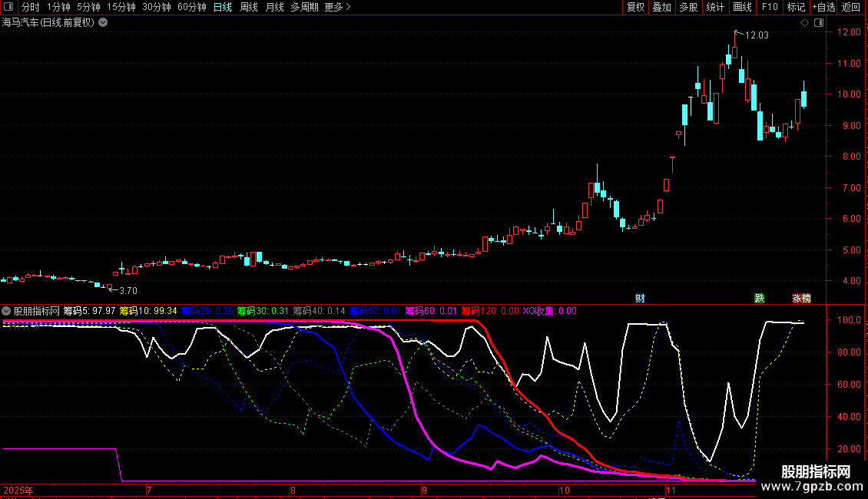Open the 更多 periods expander
Image resolution: width=868 pixels, height=499 pixels.
(x=337, y=8)
